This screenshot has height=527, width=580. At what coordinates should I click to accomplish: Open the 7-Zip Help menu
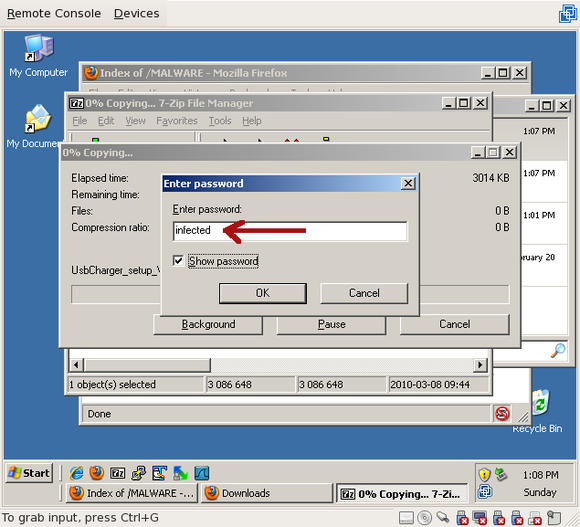(x=252, y=121)
